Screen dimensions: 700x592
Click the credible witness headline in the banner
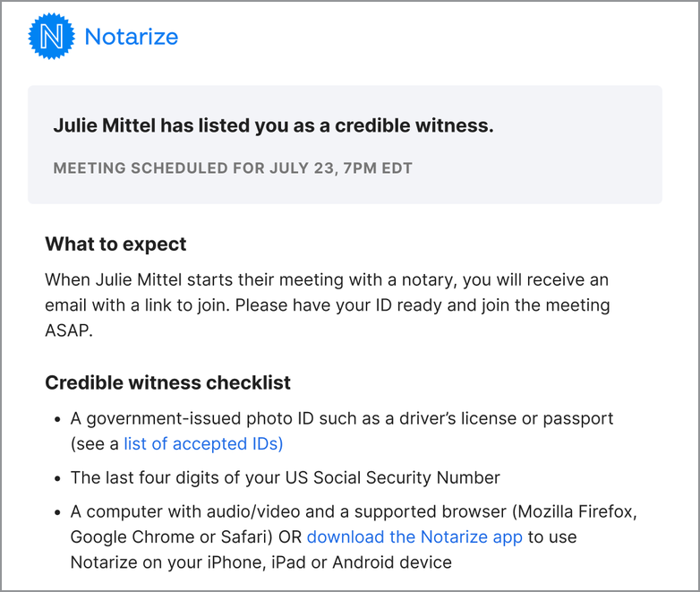click(273, 125)
